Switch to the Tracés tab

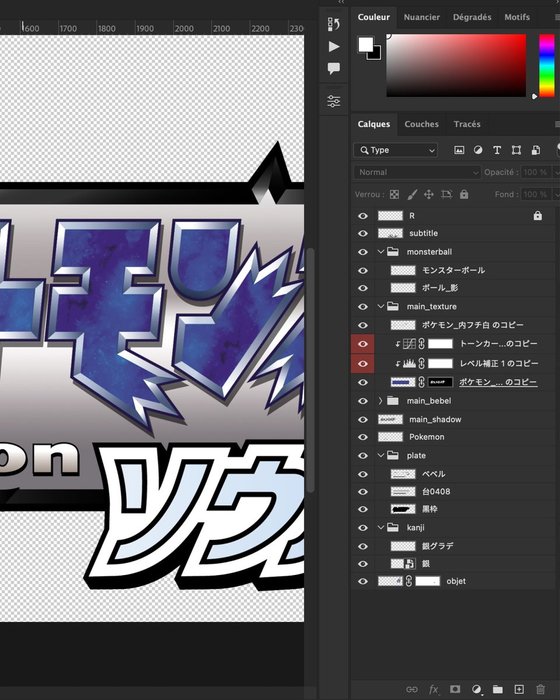[467, 124]
